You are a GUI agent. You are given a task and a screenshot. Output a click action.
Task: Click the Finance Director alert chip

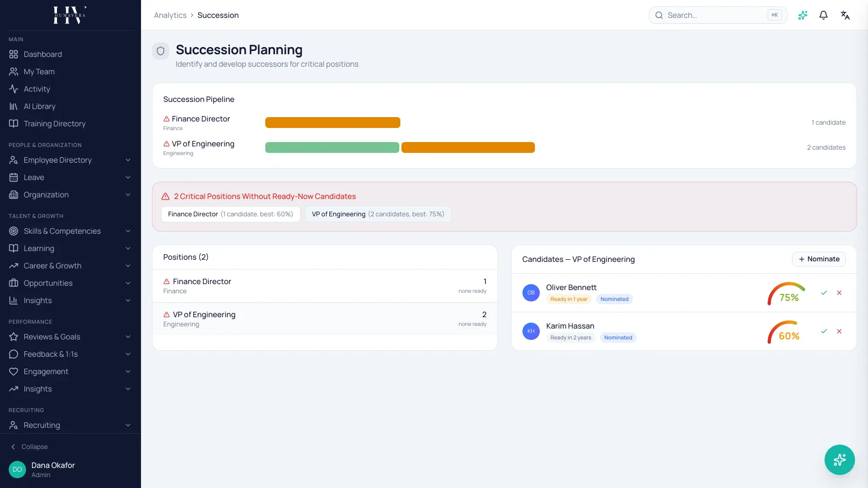(x=231, y=214)
